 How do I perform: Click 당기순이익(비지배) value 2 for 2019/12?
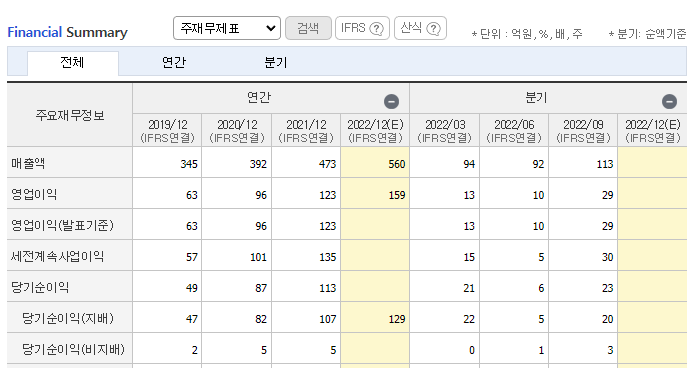tap(195, 350)
